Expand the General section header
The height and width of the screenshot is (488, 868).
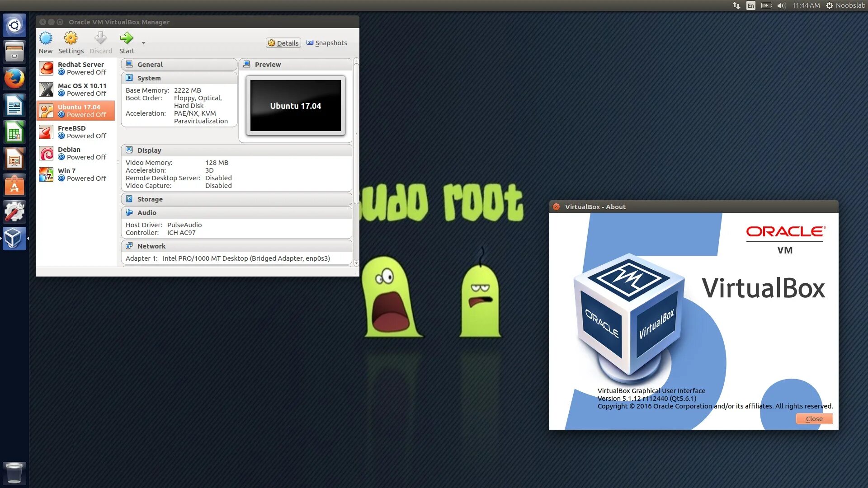[x=150, y=65]
